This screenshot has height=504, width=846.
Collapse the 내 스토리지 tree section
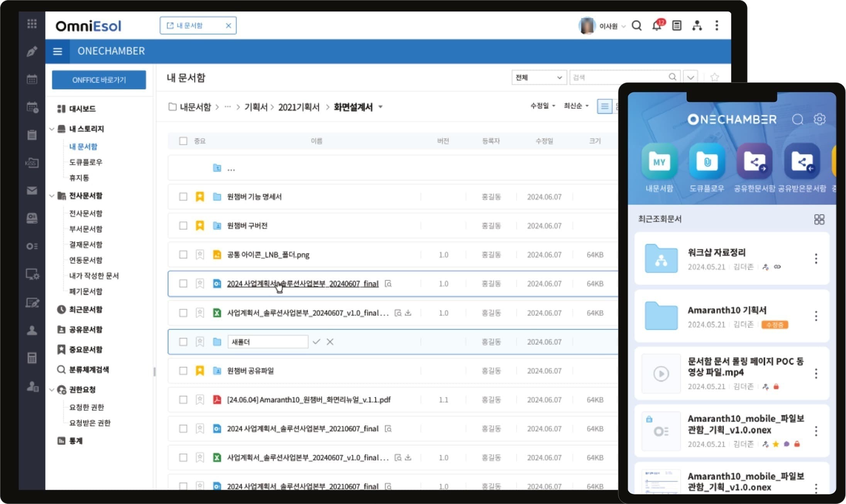(x=52, y=129)
